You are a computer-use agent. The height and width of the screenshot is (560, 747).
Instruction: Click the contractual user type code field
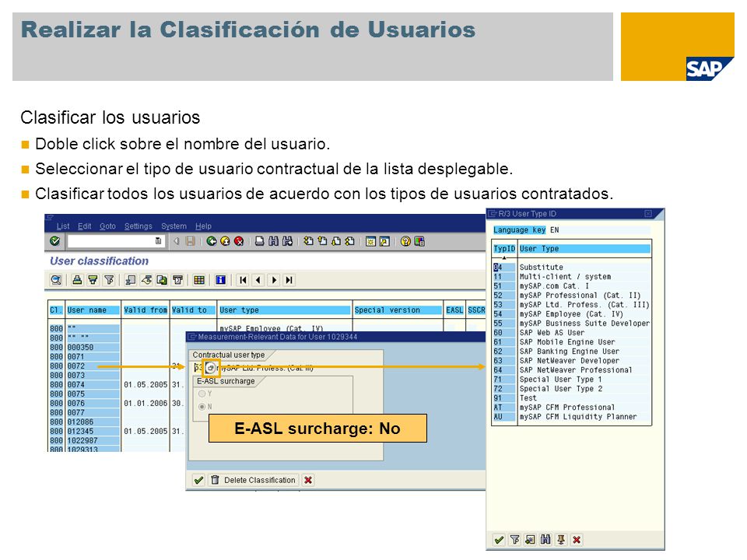(x=198, y=368)
